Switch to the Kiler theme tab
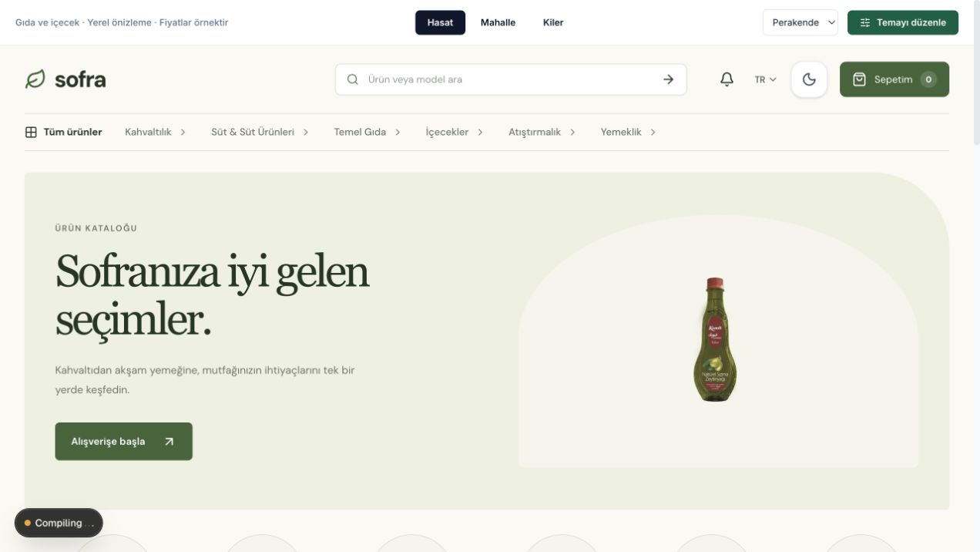Screen dimensions: 980x552 point(553,22)
